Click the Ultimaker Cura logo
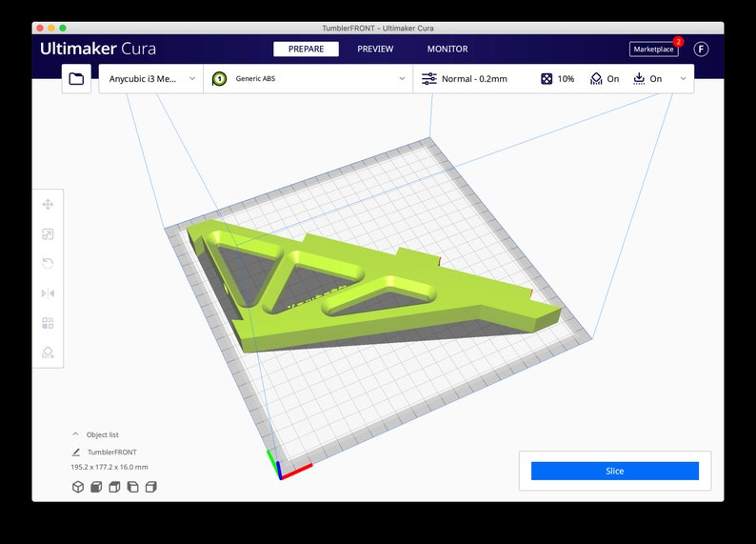Screen dimensions: 756x544 pyautogui.click(x=98, y=49)
